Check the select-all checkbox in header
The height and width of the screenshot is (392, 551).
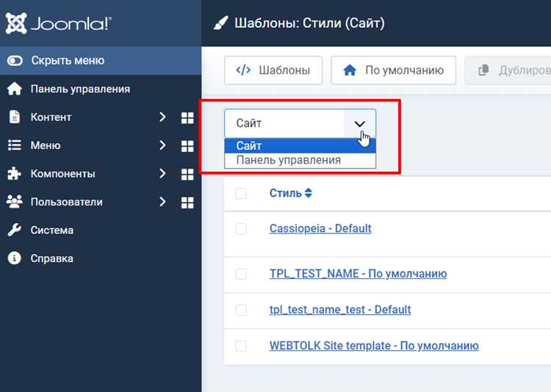[x=241, y=193]
